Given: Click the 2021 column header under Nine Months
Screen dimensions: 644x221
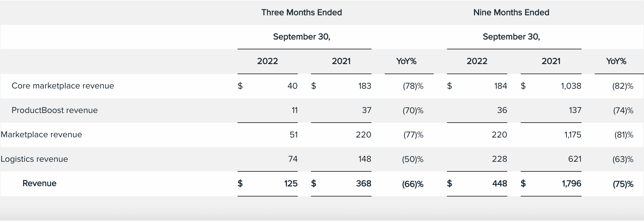Looking at the screenshot, I should 551,61.
